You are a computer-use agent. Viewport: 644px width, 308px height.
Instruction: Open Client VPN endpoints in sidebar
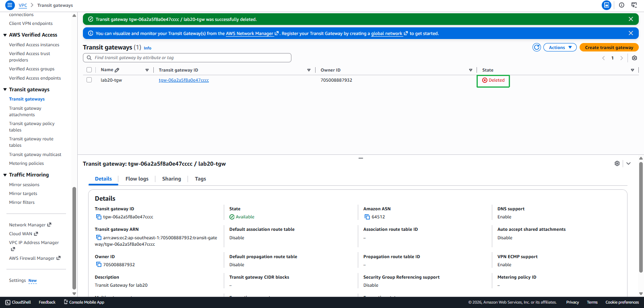point(31,23)
